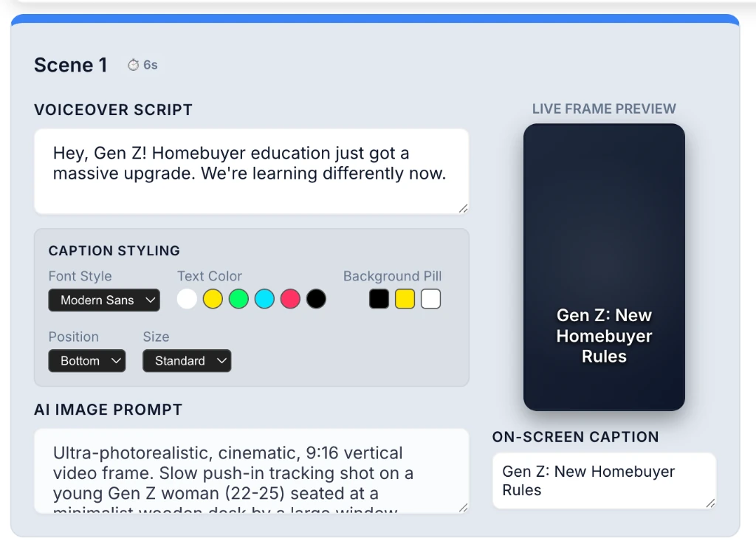The width and height of the screenshot is (756, 544).
Task: Click the VOICEOVER SCRIPT label
Action: coord(113,110)
